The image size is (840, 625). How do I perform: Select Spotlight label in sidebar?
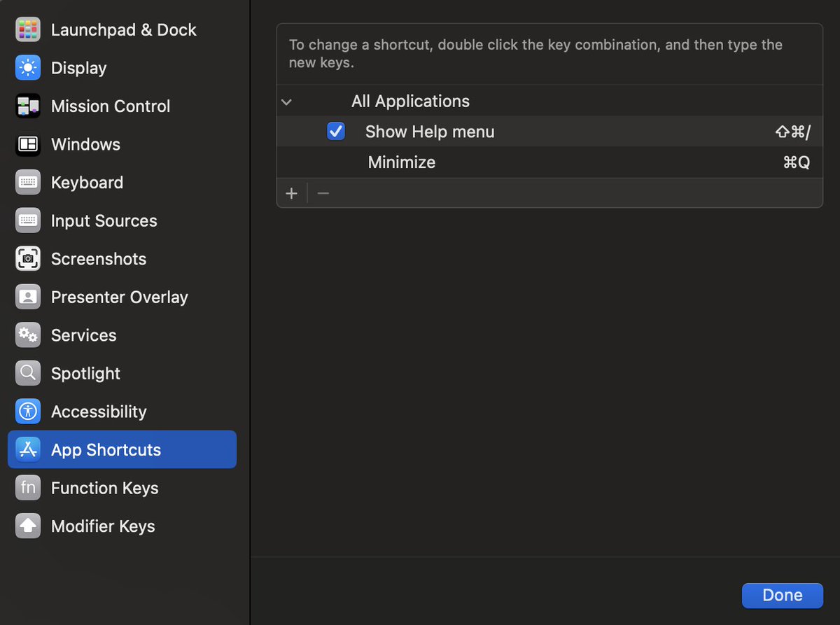click(x=85, y=373)
